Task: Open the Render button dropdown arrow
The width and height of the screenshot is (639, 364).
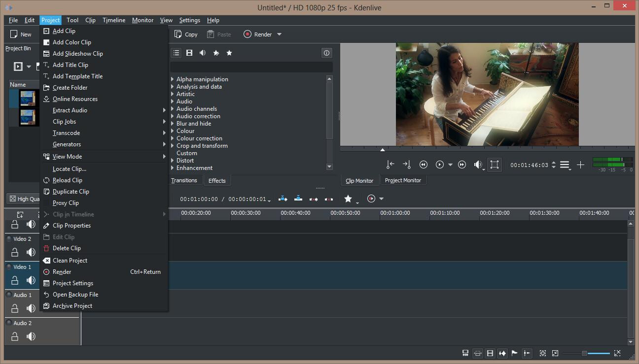Action: coord(280,34)
